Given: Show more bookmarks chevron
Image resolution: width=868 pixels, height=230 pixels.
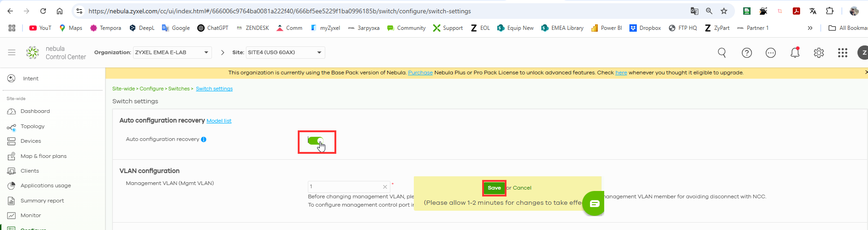Looking at the screenshot, I should point(810,28).
